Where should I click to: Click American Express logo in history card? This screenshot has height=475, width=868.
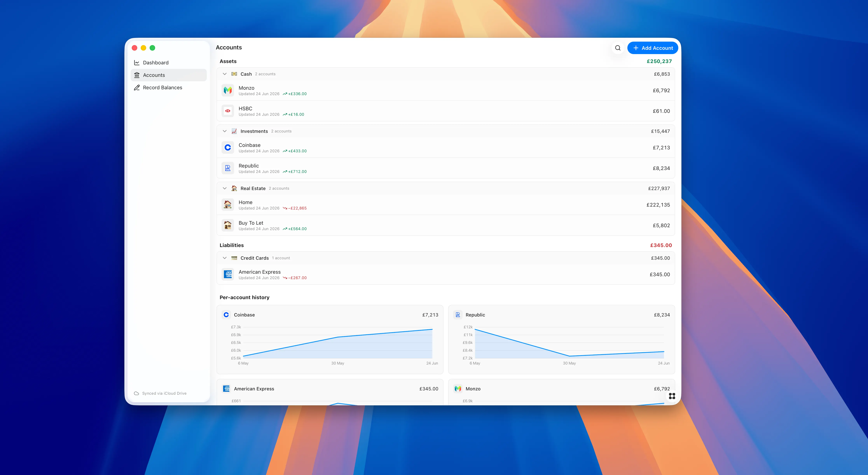click(226, 389)
